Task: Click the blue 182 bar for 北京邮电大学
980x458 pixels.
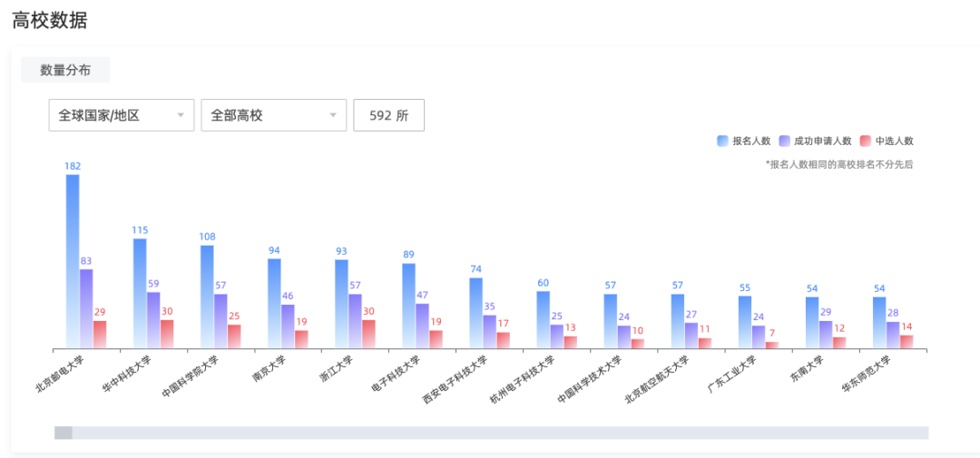Action: 73,261
